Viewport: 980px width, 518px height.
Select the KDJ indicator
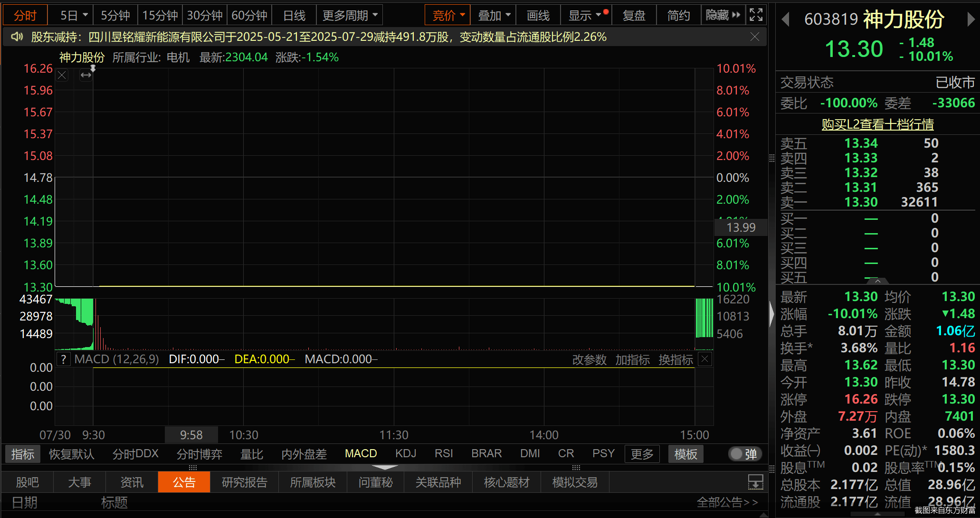pyautogui.click(x=406, y=454)
